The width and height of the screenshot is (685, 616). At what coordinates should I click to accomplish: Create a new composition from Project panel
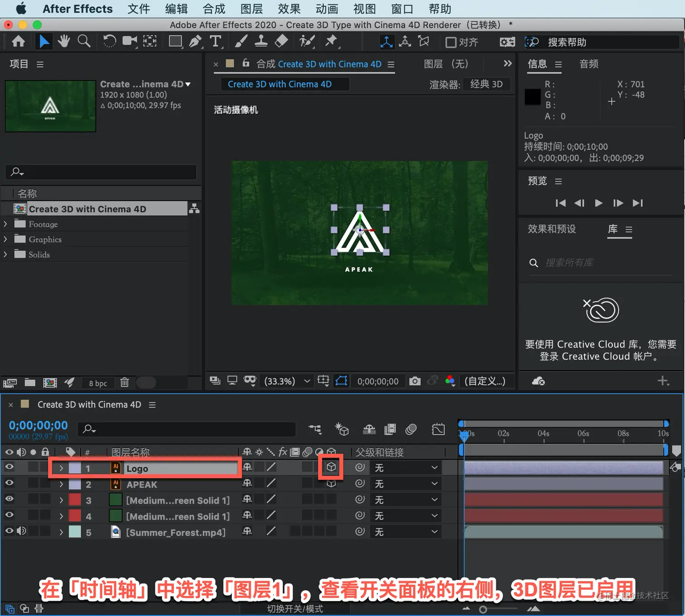point(50,383)
